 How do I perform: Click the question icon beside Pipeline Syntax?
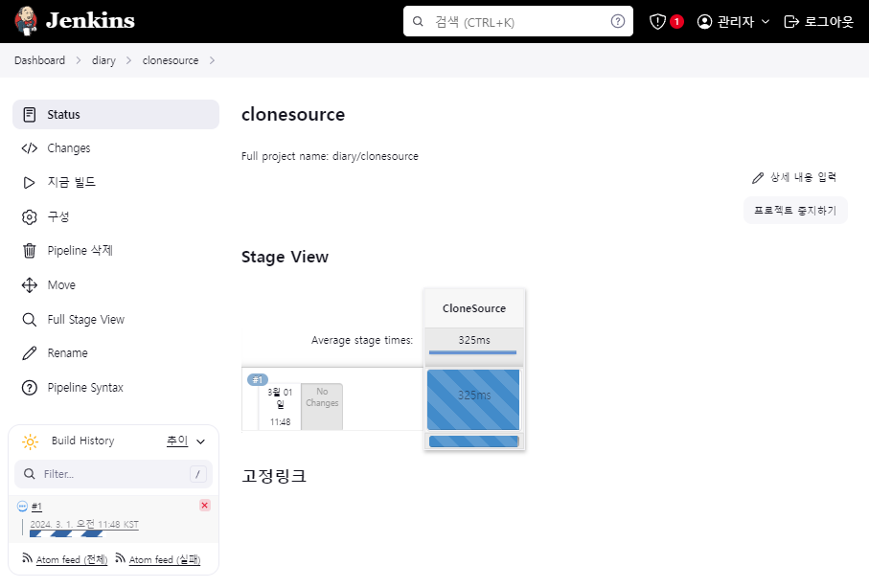30,388
